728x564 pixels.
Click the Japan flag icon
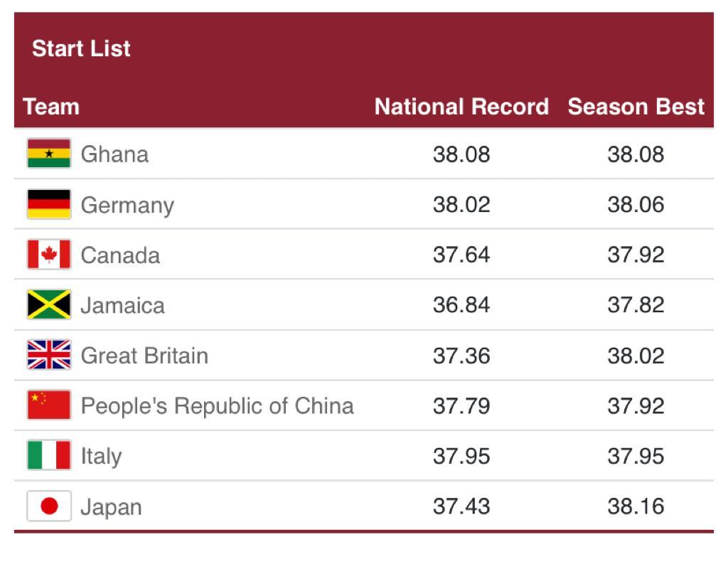49,506
